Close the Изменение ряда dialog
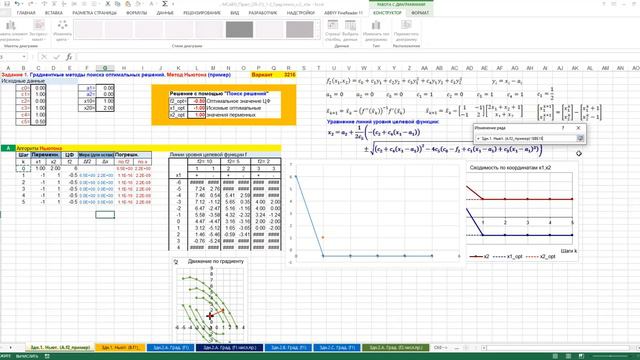640x360 pixels. (578, 128)
